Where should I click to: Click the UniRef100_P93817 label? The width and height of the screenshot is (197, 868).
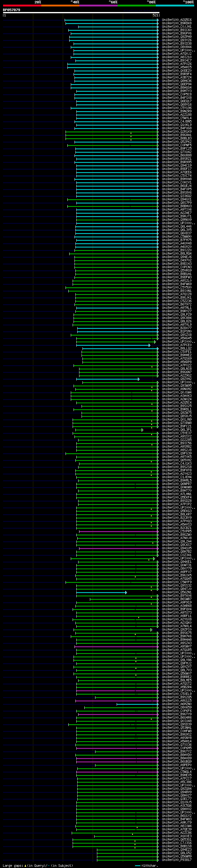coord(177,860)
